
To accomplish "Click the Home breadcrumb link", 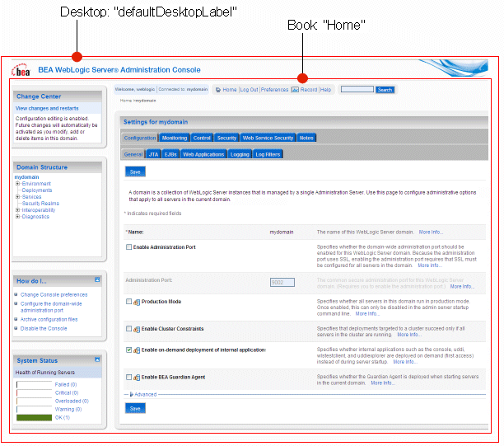I will coord(126,101).
